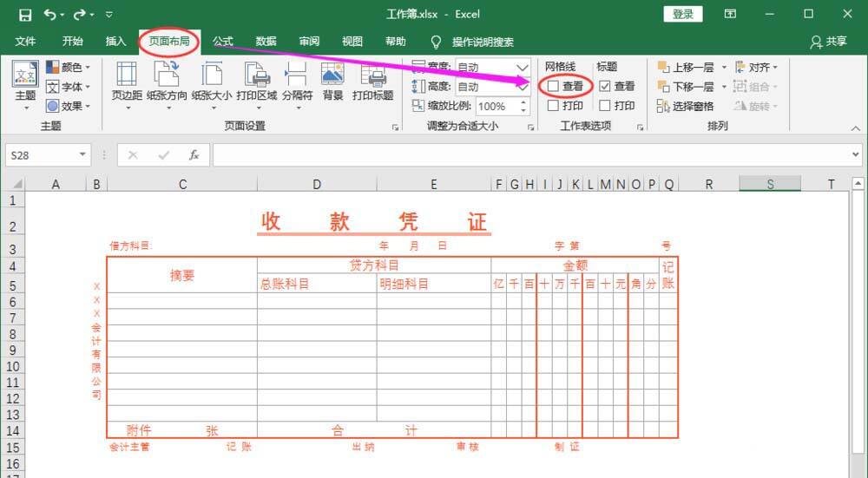Expand the formula bar

856,155
